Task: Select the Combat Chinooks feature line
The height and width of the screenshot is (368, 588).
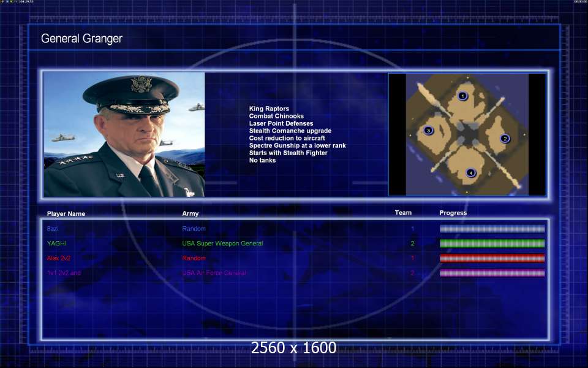Action: tap(276, 116)
